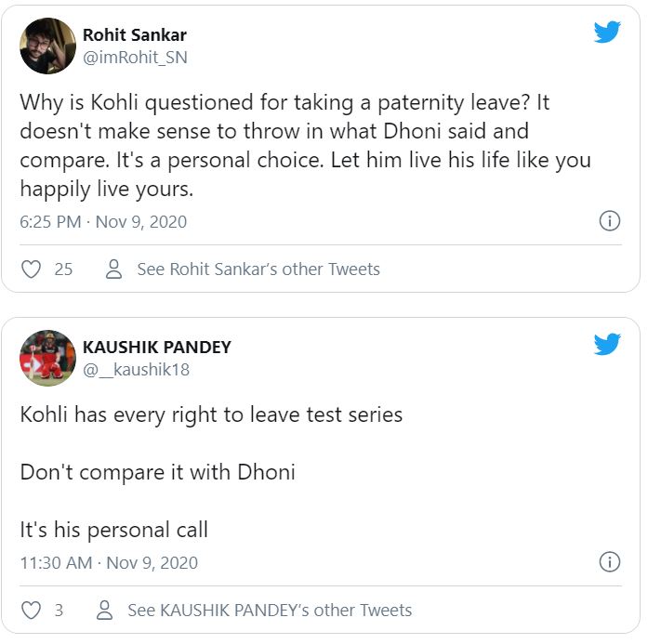
Task: Click the 'Don't compare it with Dhoni' text
Action: (157, 472)
